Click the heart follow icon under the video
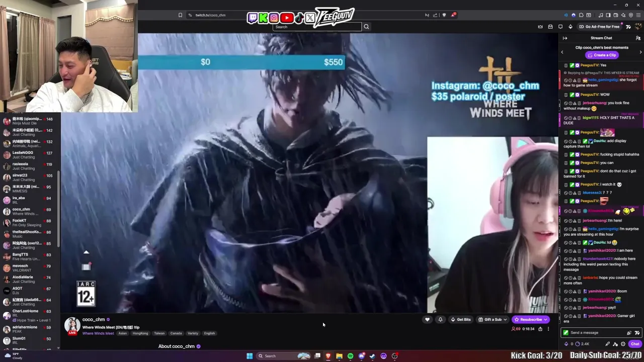Screen dimensions: 644x362 point(427,319)
